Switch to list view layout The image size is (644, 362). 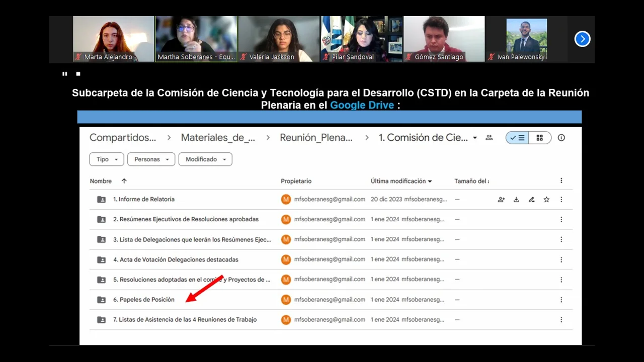517,138
